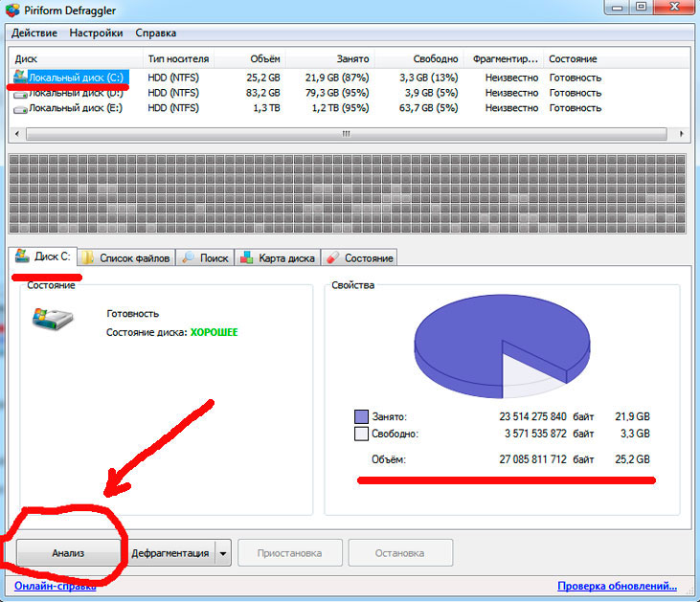This screenshot has width=700, height=602.
Task: Click the magnifier icon on Поиск tab
Action: 189,257
